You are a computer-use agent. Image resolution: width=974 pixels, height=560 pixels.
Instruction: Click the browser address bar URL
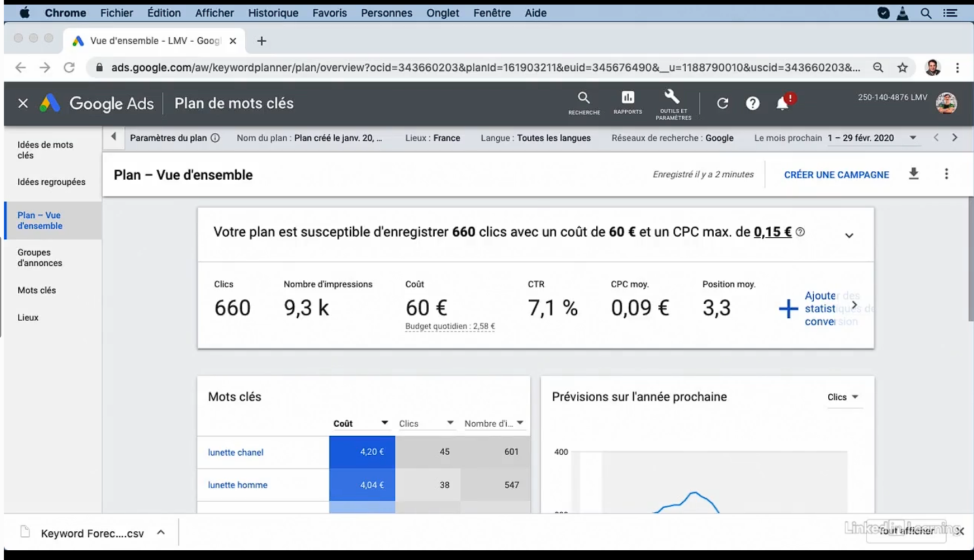pyautogui.click(x=484, y=67)
